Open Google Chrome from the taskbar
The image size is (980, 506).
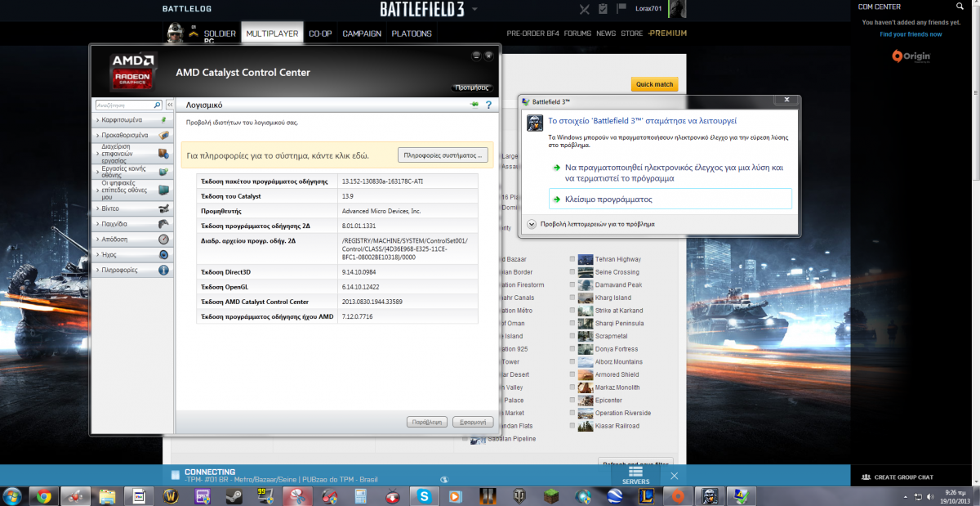click(x=43, y=495)
